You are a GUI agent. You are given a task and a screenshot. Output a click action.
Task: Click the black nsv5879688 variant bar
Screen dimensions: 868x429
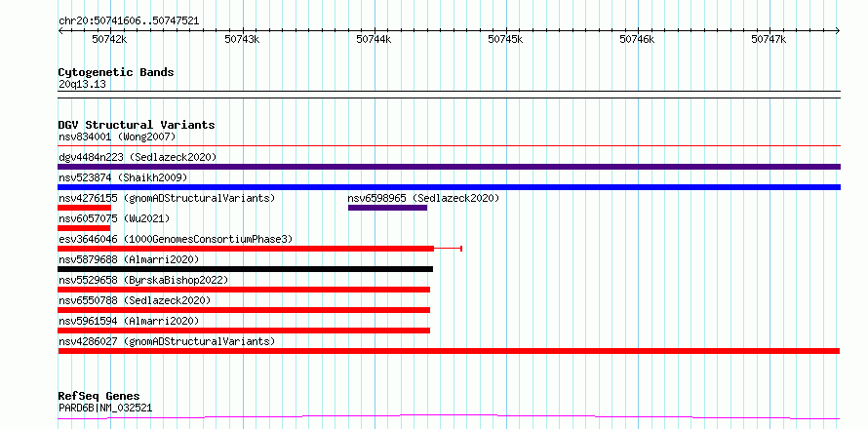point(245,269)
